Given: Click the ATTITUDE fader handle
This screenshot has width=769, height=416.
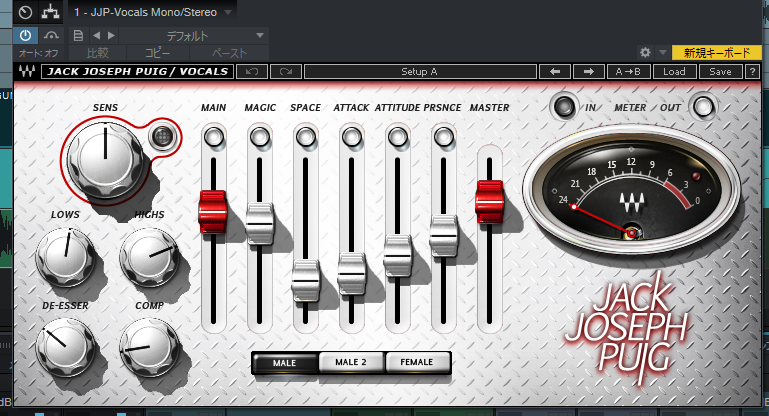Looking at the screenshot, I should tap(398, 256).
